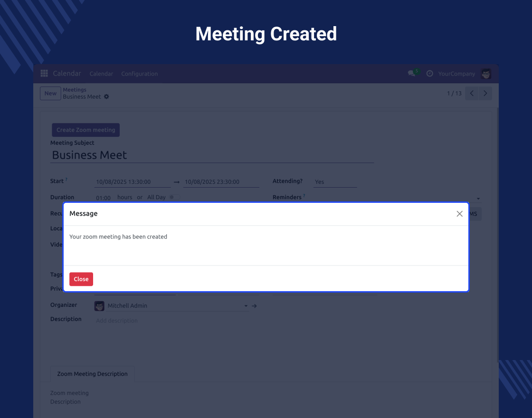Expand the Organizer dropdown
The height and width of the screenshot is (418, 532).
point(246,306)
